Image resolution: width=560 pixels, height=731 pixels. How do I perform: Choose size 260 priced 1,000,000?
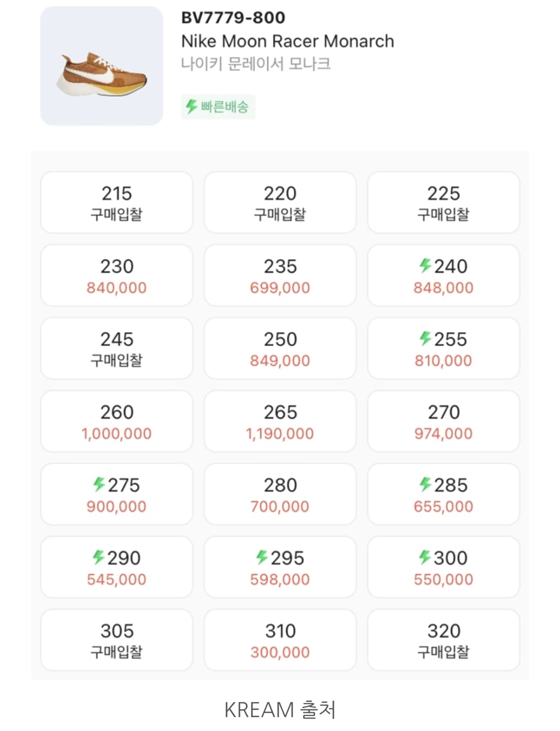[x=116, y=421]
